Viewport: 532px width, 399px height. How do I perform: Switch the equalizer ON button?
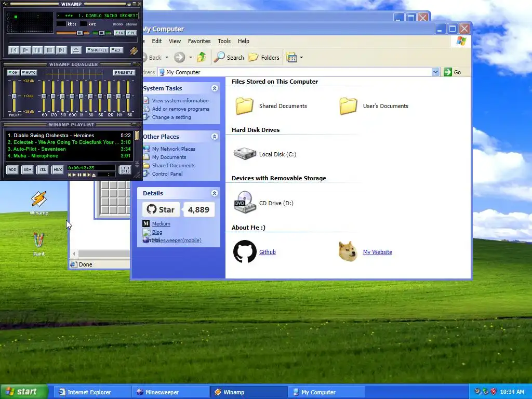coord(13,73)
